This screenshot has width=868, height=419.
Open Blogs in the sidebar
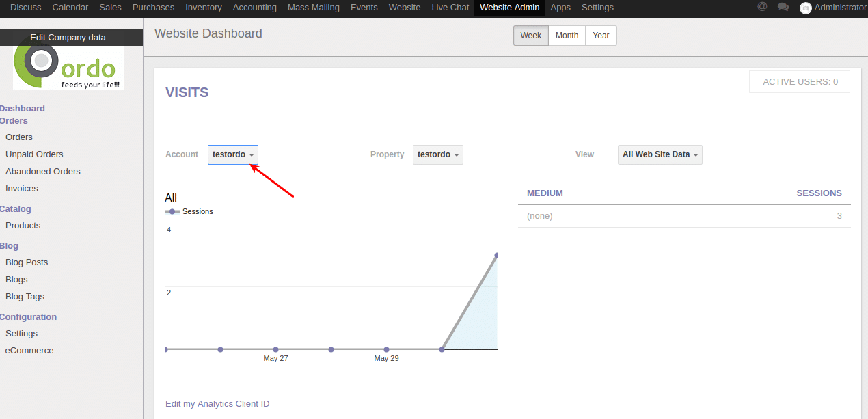[x=16, y=280]
